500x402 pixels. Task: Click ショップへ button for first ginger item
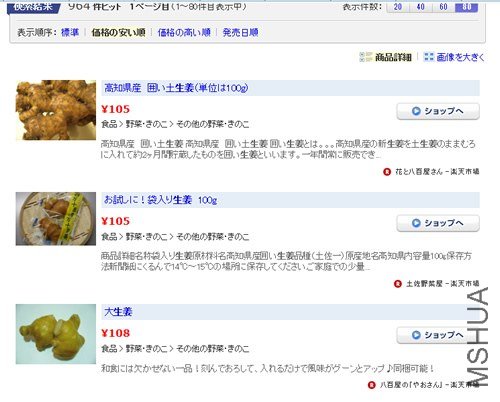438,111
